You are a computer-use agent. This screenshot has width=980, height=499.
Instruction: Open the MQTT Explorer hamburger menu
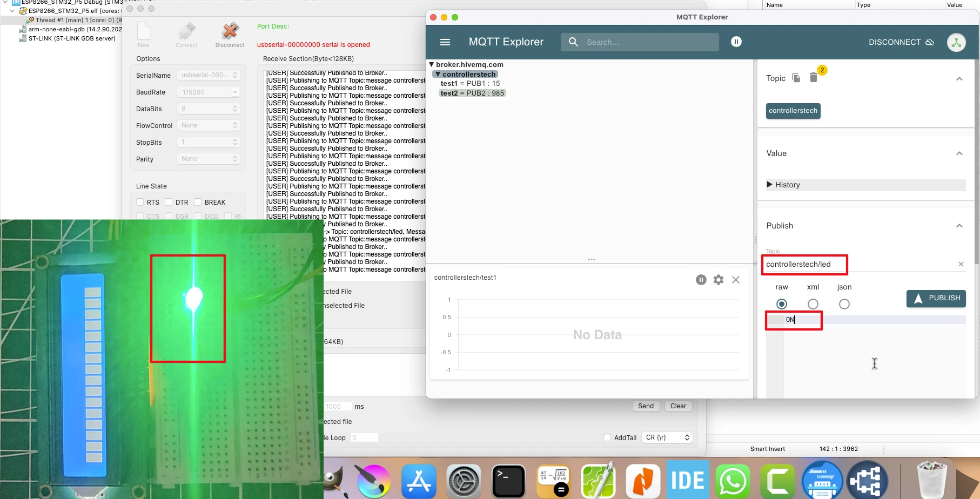pyautogui.click(x=445, y=42)
